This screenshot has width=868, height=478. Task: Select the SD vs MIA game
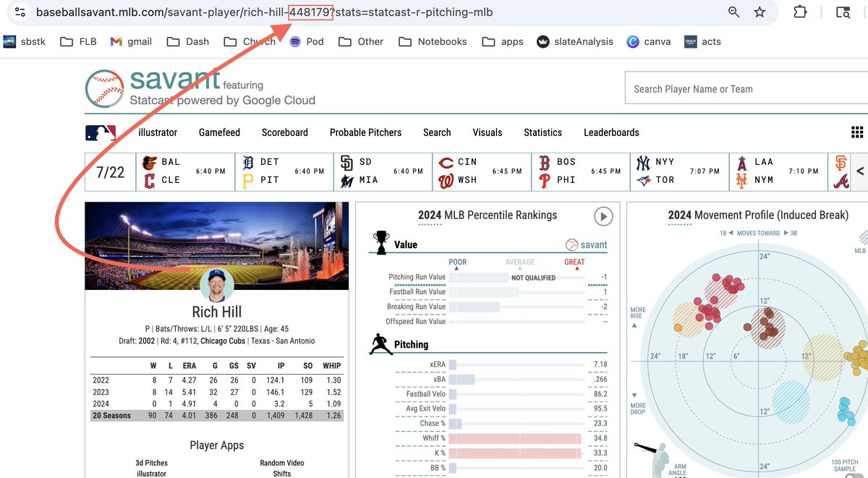tap(383, 171)
